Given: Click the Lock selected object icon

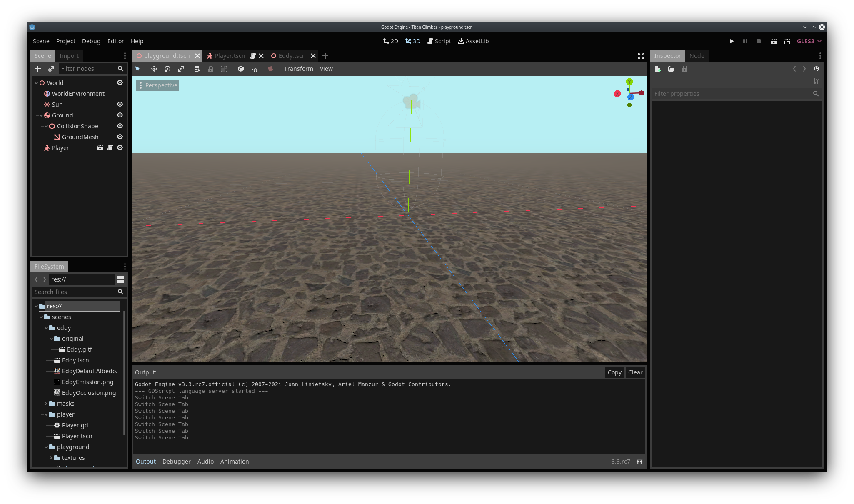Looking at the screenshot, I should [x=211, y=69].
